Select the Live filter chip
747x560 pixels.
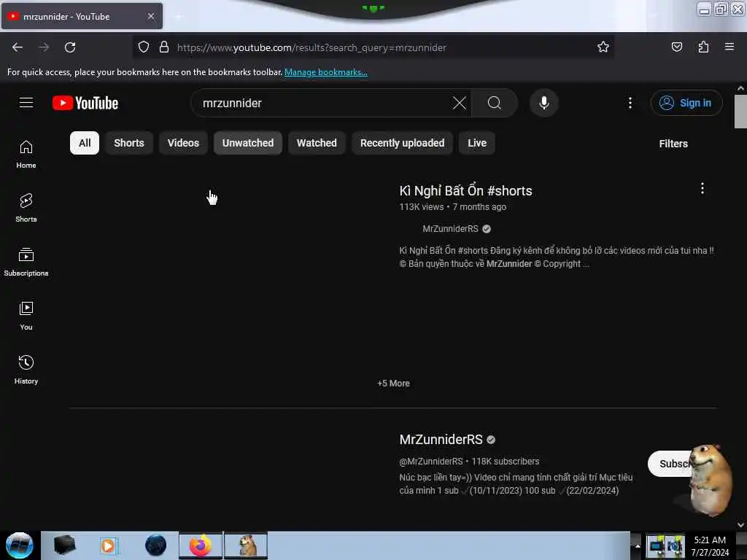[x=477, y=143]
